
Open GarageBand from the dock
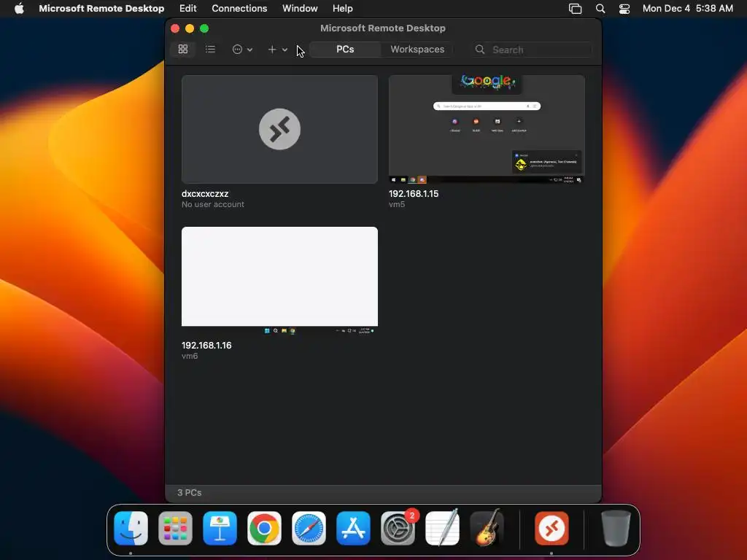[x=487, y=528]
